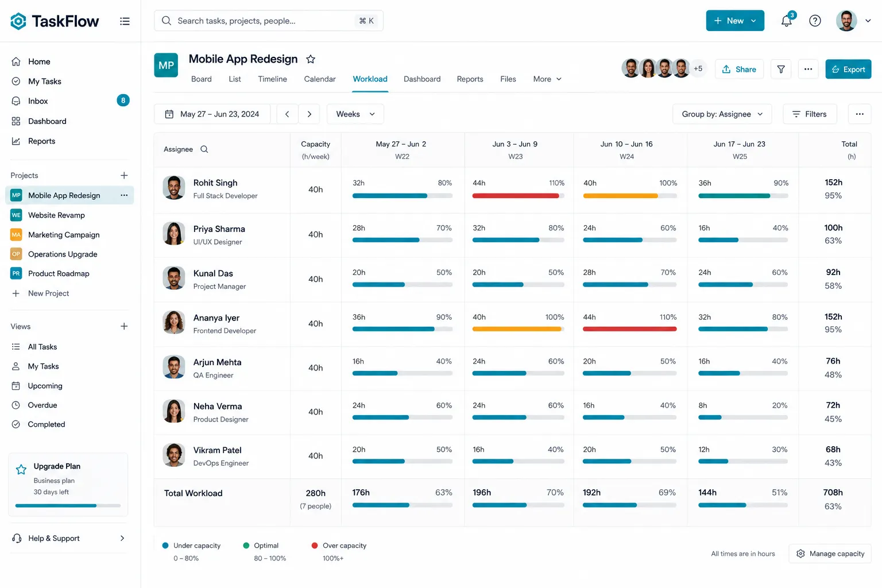The image size is (882, 588).
Task: Click the TaskFlow logo
Action: 55,21
